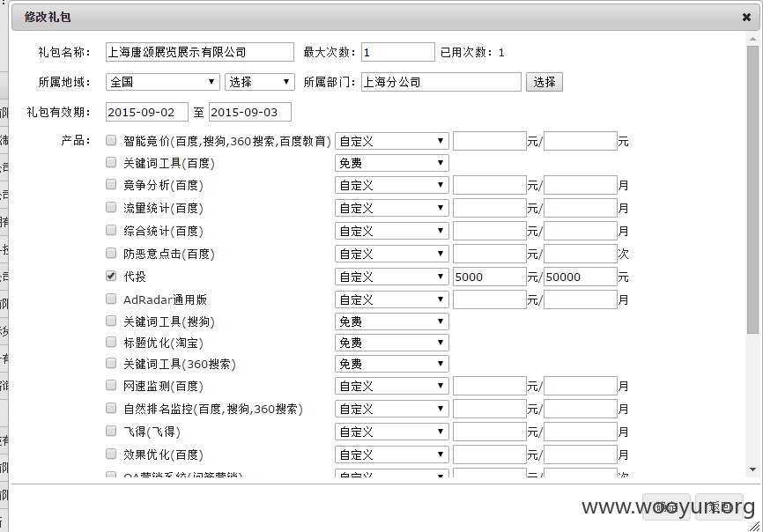Click 防恶意点击 count input field
Viewport: 763px width, 532px height.
[x=580, y=254]
